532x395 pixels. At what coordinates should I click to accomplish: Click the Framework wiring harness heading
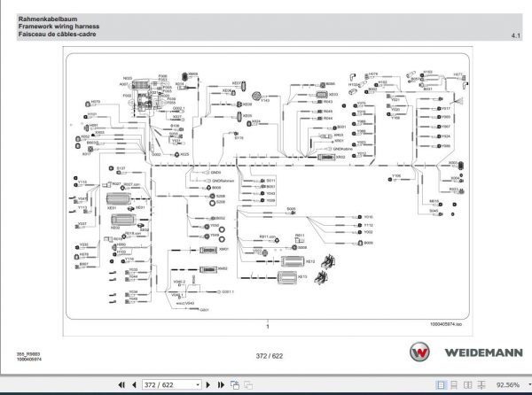click(59, 27)
